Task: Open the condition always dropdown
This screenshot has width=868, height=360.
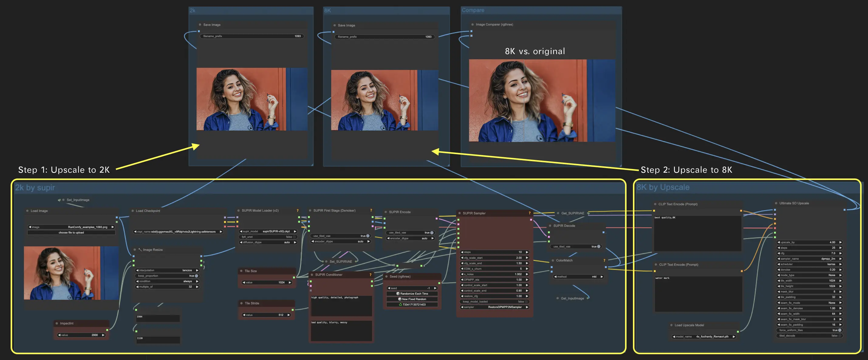Action: 167,281
